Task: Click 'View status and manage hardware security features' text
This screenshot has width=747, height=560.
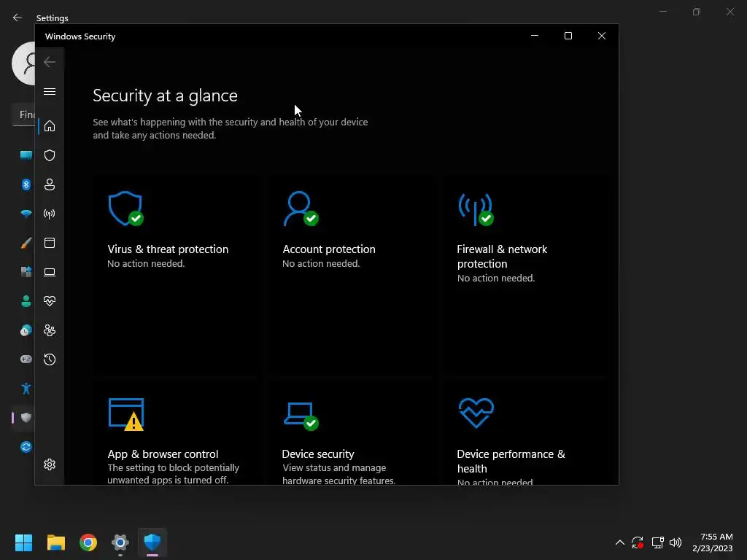Action: 338,474
